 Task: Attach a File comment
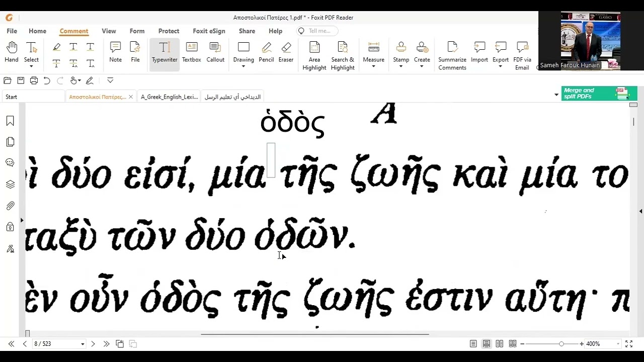pyautogui.click(x=135, y=53)
